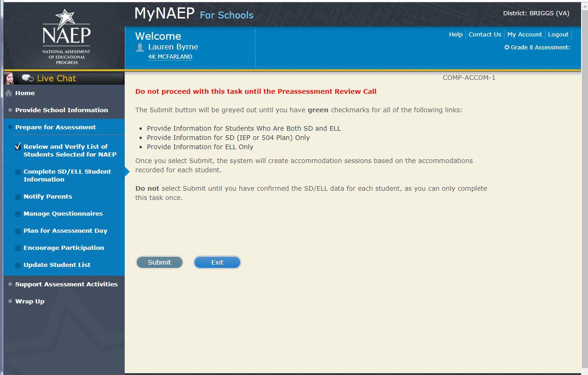Collapse Prepare for Assessment section
This screenshot has height=375, width=588.
pos(55,127)
